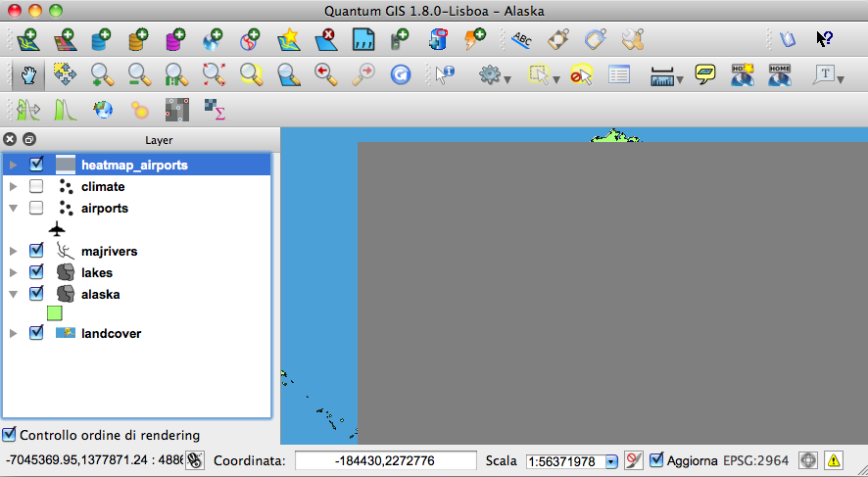Add a PostGIS layer via blue database icon
The width and height of the screenshot is (868, 477).
pos(101,40)
